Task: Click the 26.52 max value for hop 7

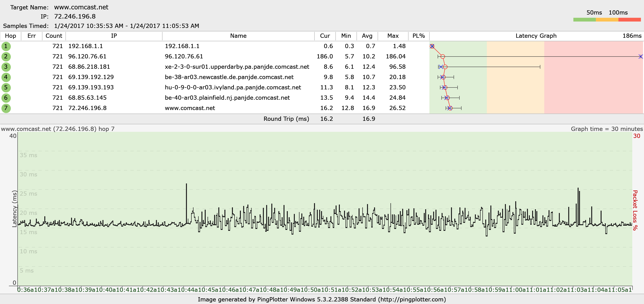Action: coord(397,108)
